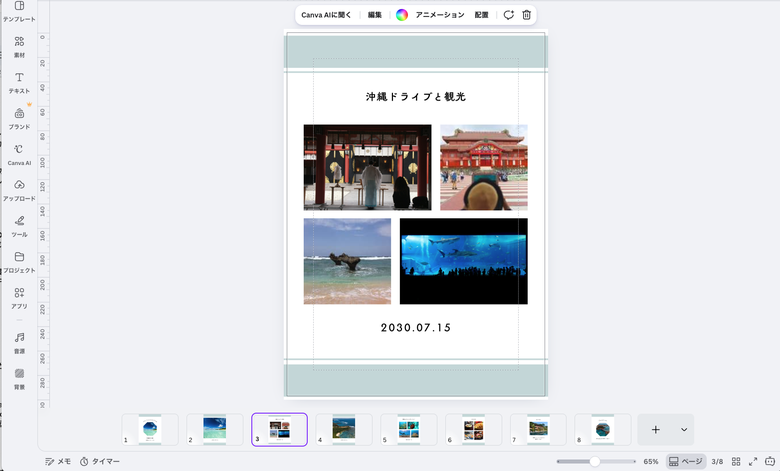Select page 6 thumbnail
This screenshot has height=471, width=780.
pyautogui.click(x=473, y=429)
